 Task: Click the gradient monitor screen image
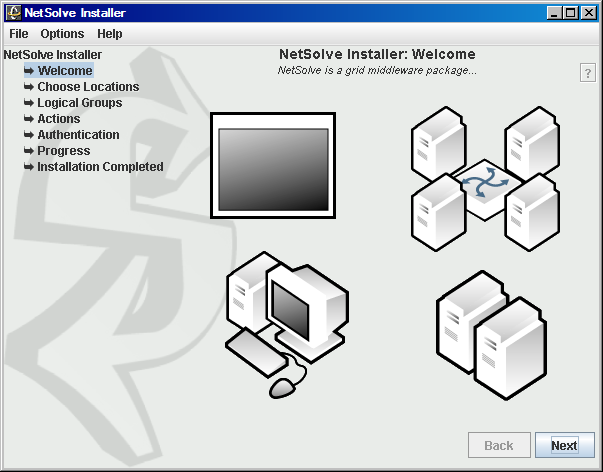pyautogui.click(x=273, y=165)
